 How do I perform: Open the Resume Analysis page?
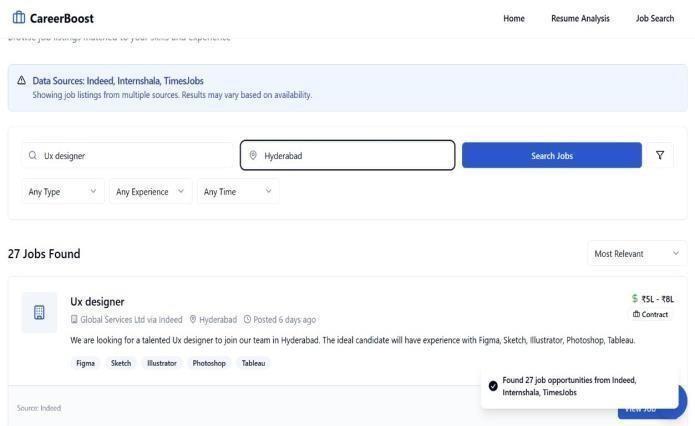coord(580,18)
